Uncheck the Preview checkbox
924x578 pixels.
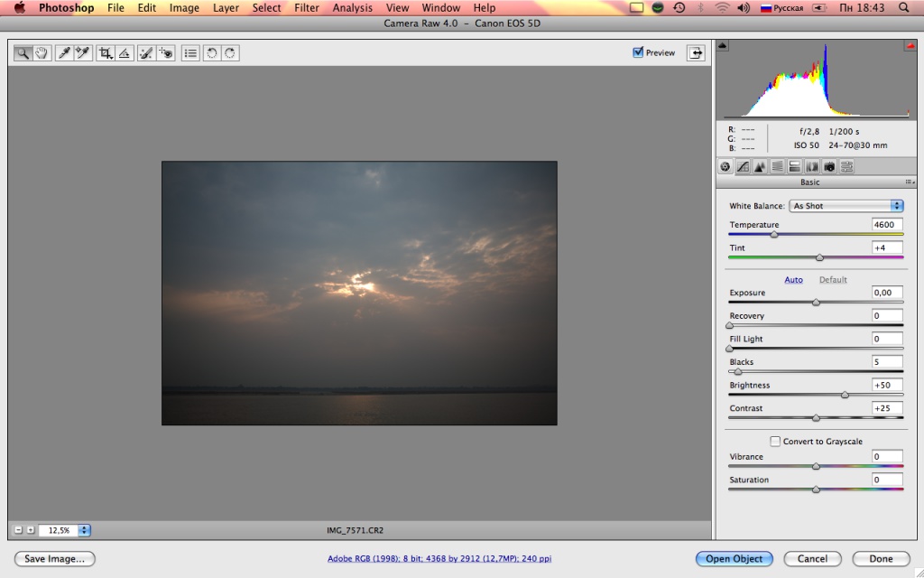(639, 52)
